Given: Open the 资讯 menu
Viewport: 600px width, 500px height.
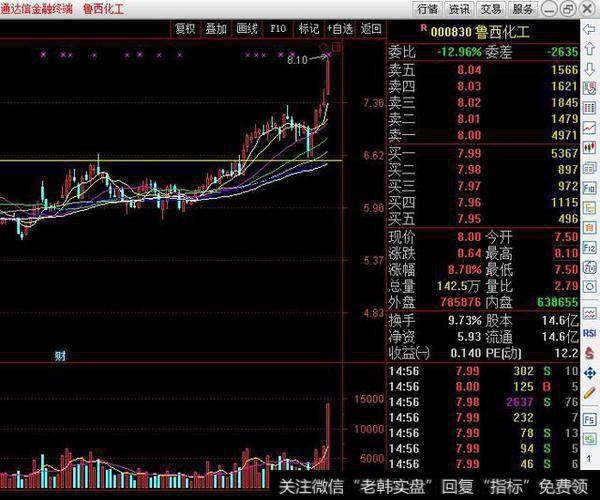Looking at the screenshot, I should click(x=459, y=9).
